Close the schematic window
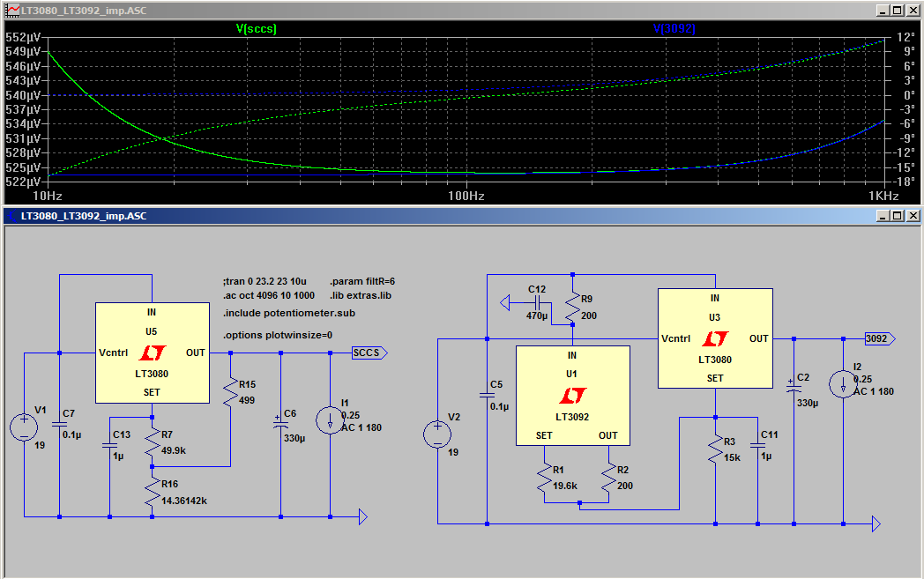This screenshot has width=924, height=579. point(913,216)
